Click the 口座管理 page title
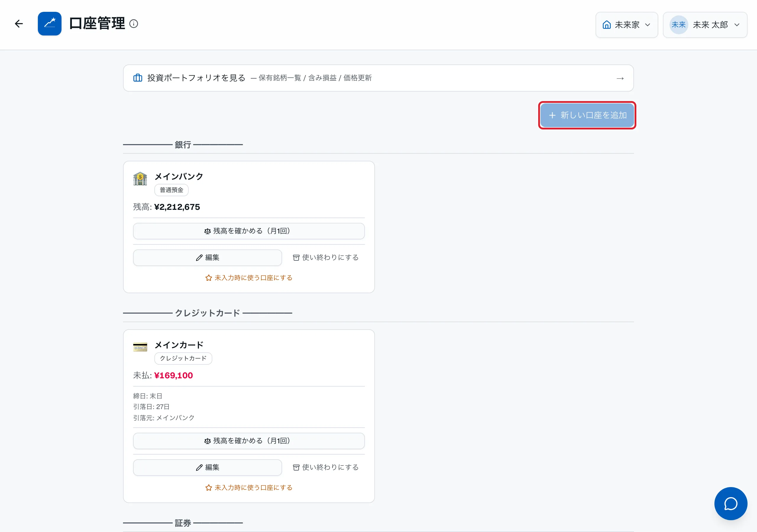 (x=97, y=24)
